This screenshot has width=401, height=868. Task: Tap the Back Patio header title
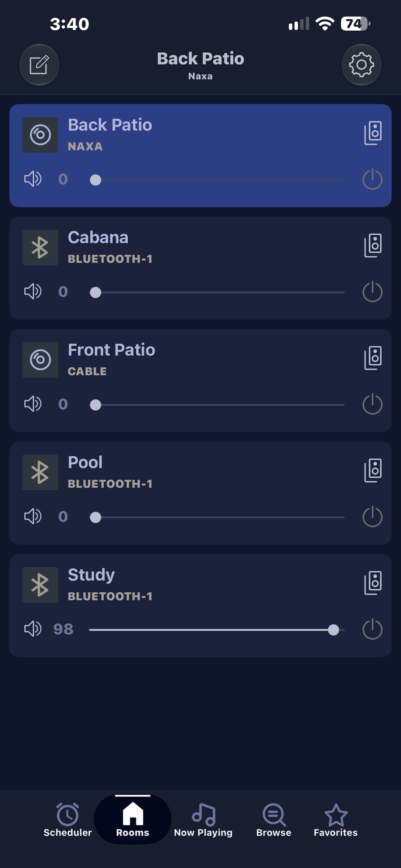(200, 59)
